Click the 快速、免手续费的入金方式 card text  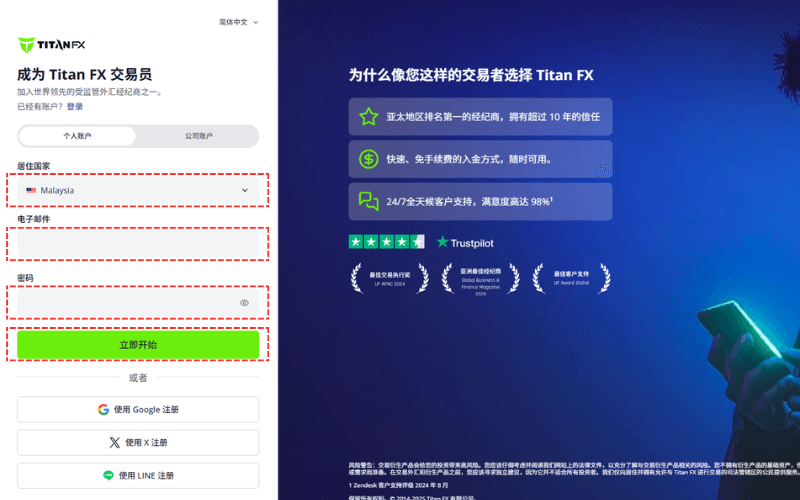click(470, 159)
